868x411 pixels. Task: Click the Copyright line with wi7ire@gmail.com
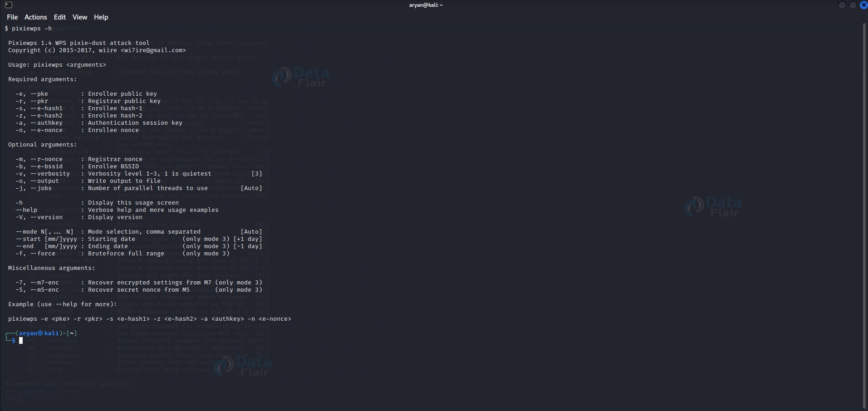point(97,50)
